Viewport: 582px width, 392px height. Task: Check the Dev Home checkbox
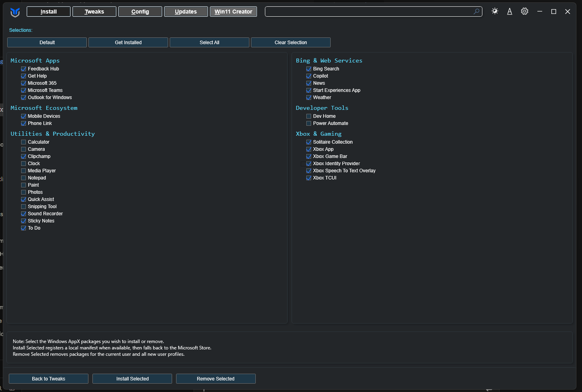(x=309, y=116)
